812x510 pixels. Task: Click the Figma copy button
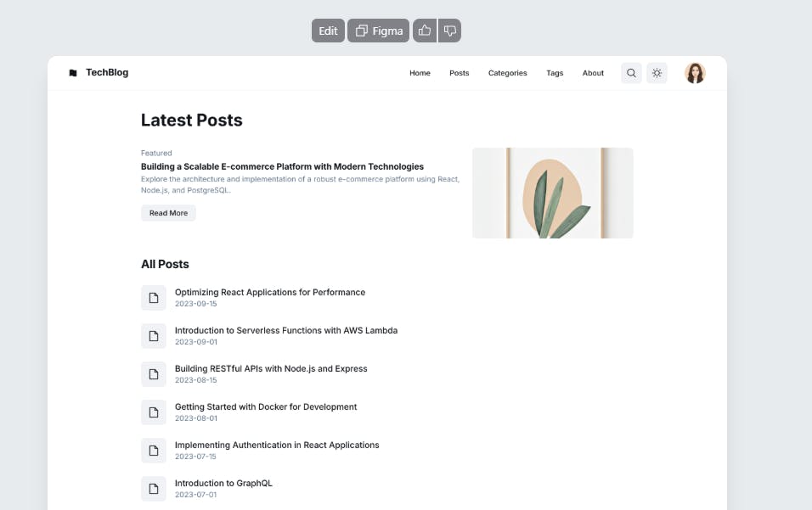pyautogui.click(x=379, y=31)
